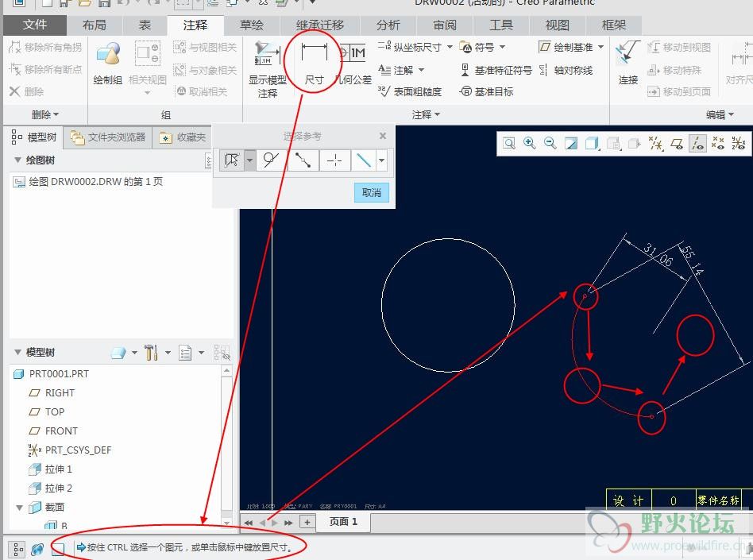Expand the 编辑 ribbon group overflow

point(720,115)
